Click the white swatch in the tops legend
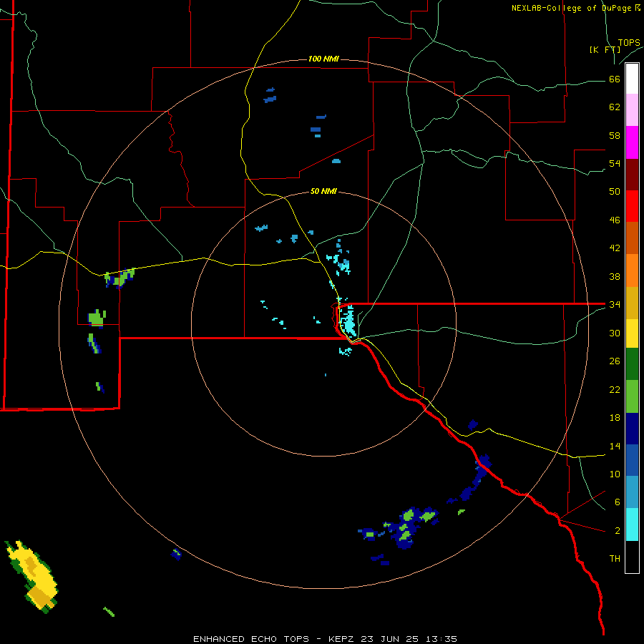The image size is (644, 644). (x=632, y=79)
